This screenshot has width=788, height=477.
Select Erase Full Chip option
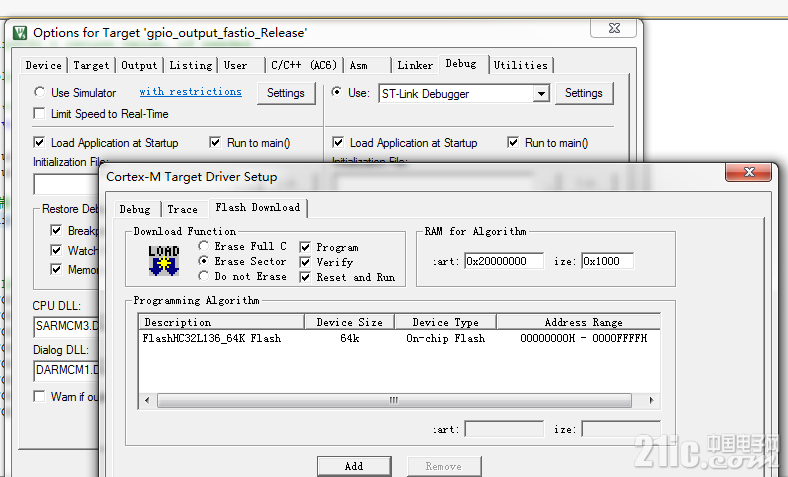point(204,246)
